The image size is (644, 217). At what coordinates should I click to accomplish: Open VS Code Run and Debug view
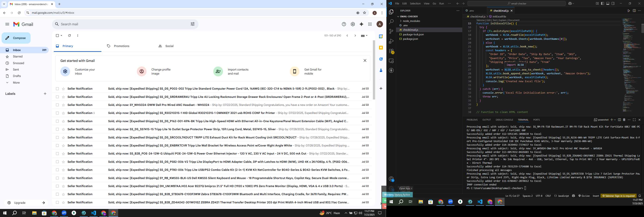coord(391,41)
